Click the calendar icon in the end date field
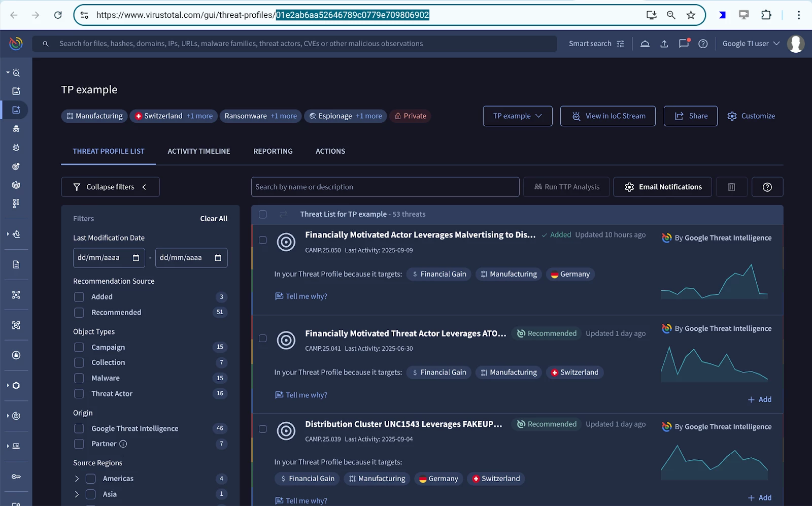This screenshot has width=812, height=506. [218, 258]
